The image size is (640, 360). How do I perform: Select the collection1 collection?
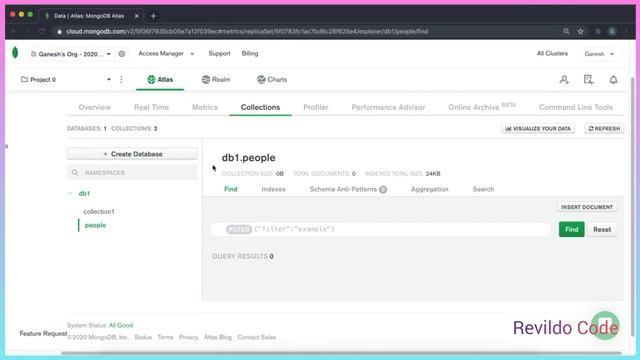pos(99,211)
